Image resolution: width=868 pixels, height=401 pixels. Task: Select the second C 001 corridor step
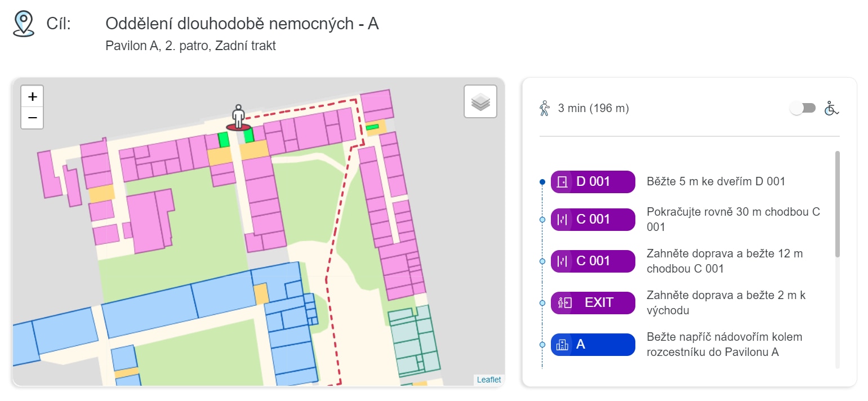tap(593, 261)
